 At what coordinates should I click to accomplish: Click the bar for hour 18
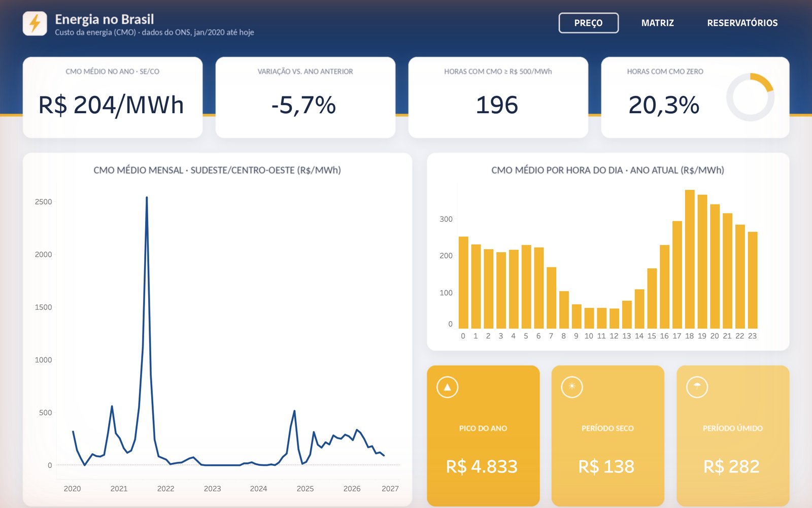[690, 259]
